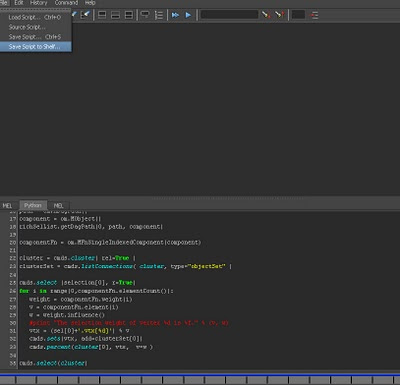Show both history and input panes
Viewport: 400px width, 385px height.
coord(129,15)
